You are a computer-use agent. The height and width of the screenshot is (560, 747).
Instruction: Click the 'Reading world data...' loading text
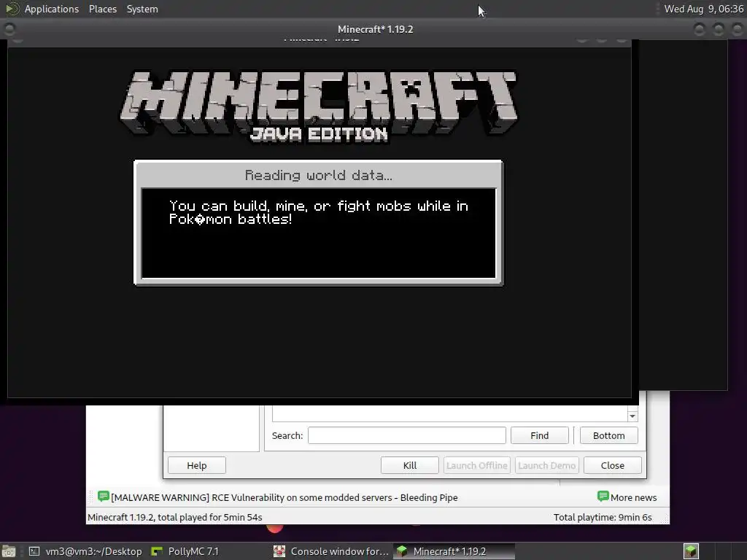319,175
